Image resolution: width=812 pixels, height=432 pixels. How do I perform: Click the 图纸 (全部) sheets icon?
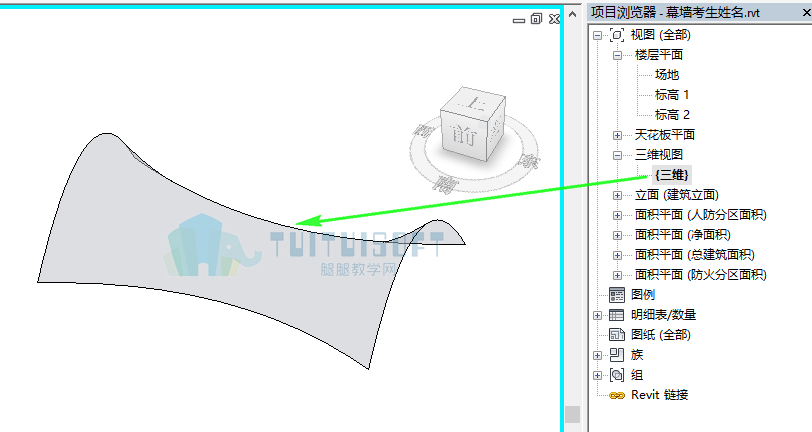click(617, 335)
